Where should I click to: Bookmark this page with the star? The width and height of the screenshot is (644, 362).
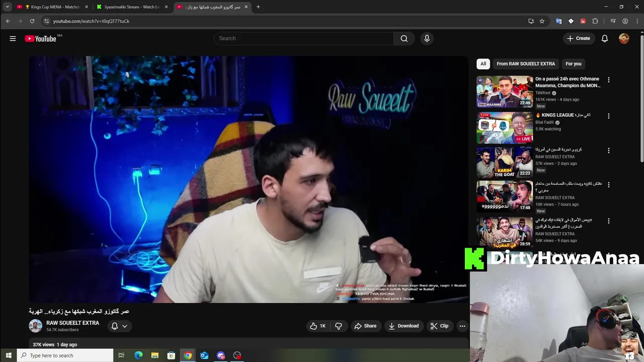542,21
